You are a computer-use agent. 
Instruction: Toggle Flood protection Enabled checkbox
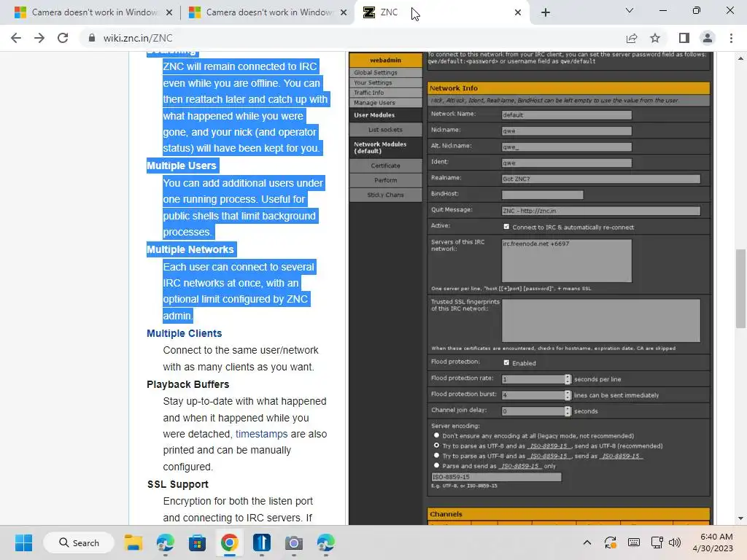(x=506, y=362)
